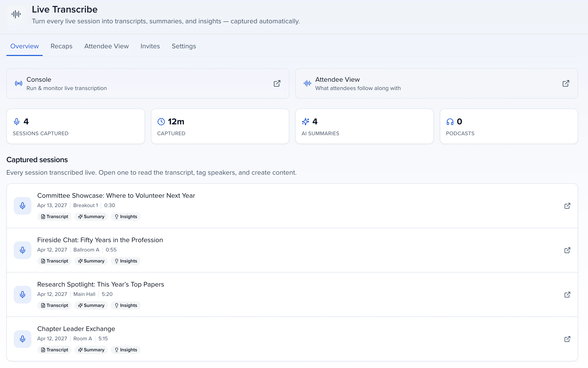Open Chapter Leader Exchange external link icon
Viewport: 588px width, 368px height.
click(x=567, y=339)
